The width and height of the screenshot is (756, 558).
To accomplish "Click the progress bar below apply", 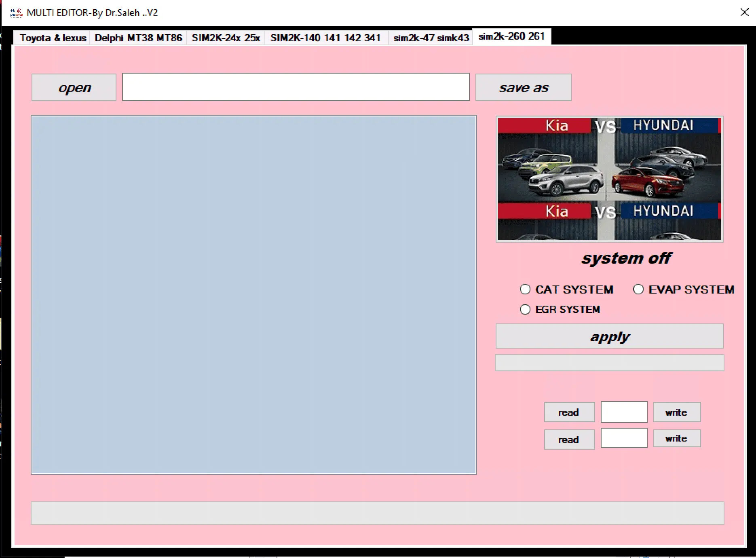I will click(610, 363).
